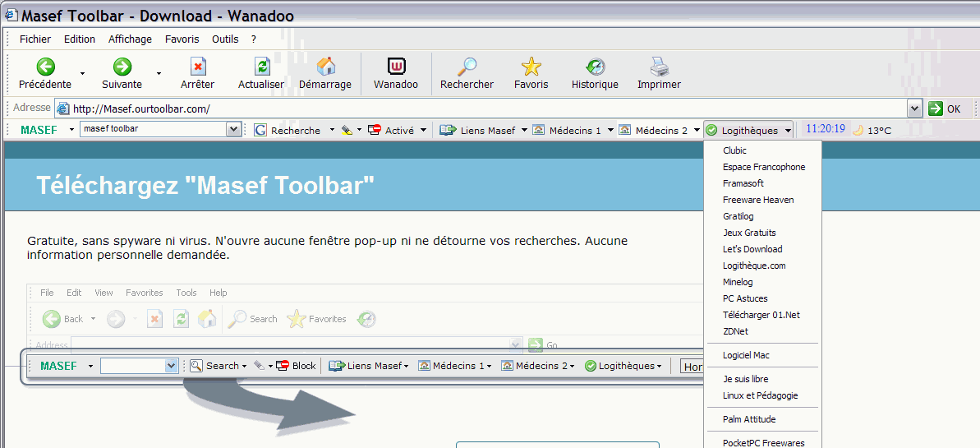Open the Fichier menu

tap(35, 39)
